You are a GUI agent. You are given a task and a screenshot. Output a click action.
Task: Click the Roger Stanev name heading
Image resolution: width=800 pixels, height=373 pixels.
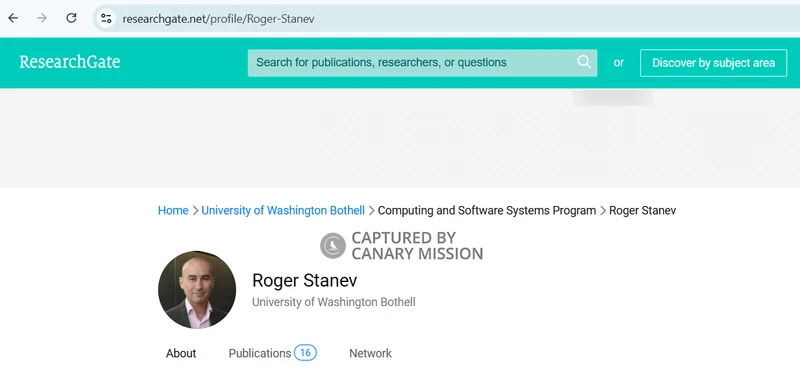305,281
